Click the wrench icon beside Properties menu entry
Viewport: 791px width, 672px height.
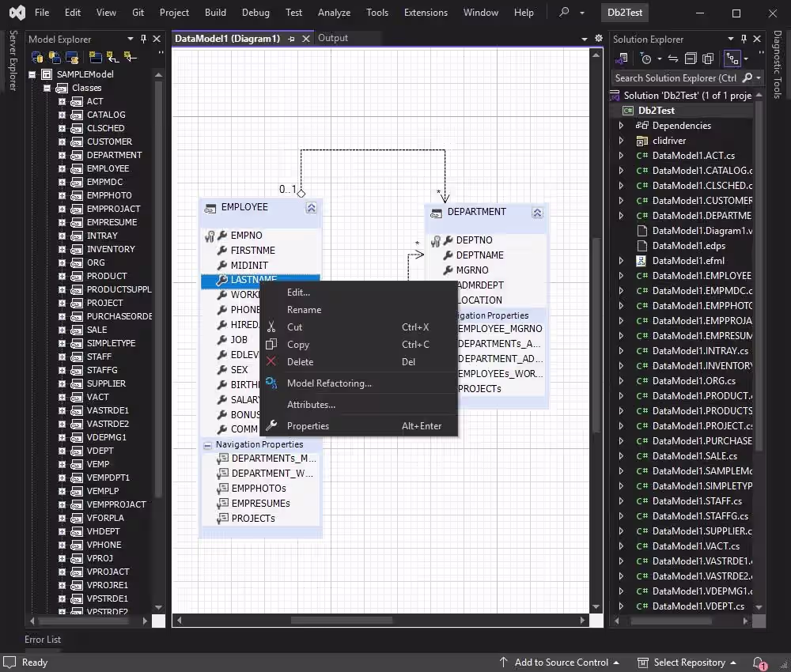tap(271, 426)
